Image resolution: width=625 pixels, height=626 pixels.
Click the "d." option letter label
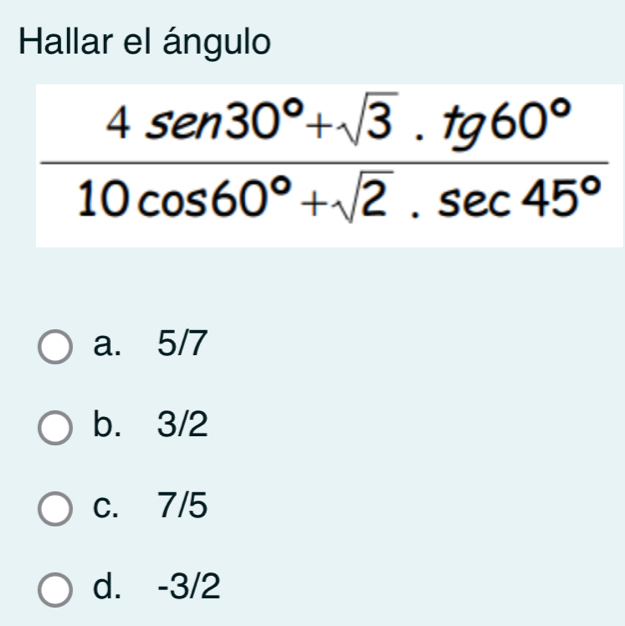(x=107, y=585)
